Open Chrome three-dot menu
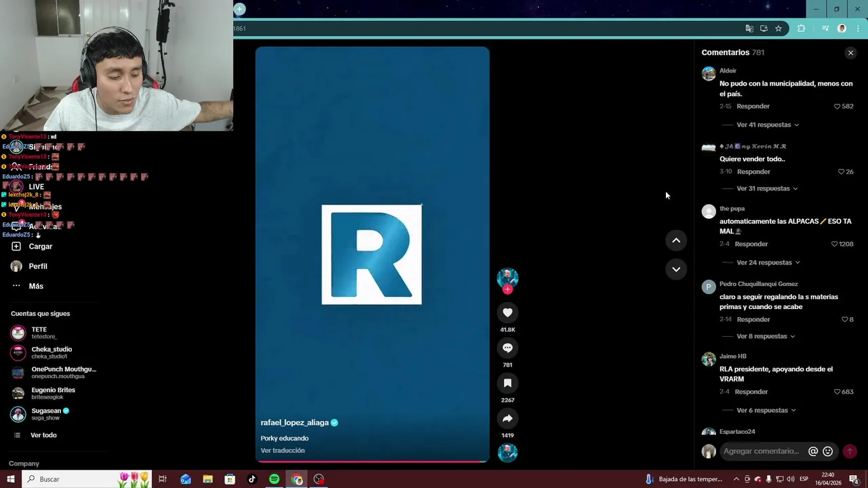 coord(858,28)
